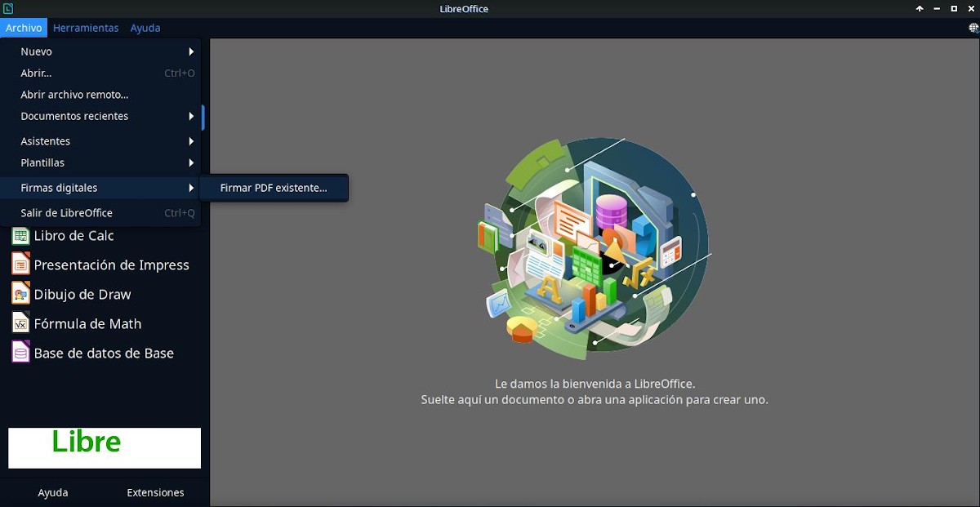
Task: Expand the Nuevo submenu arrow
Action: (191, 51)
